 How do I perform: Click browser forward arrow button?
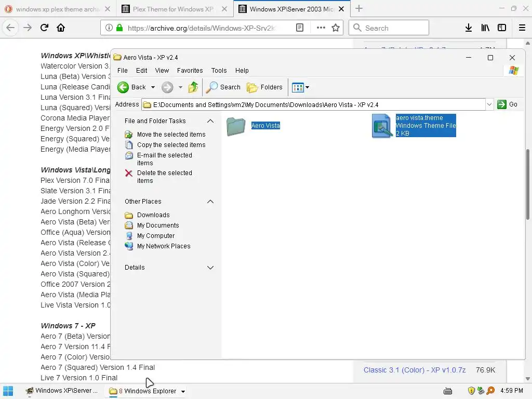(28, 28)
